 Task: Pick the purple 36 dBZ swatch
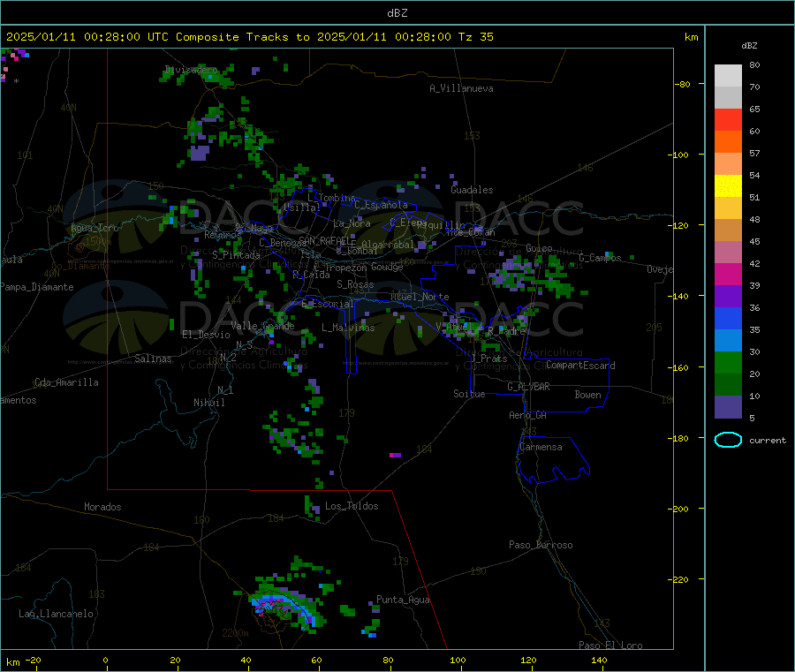coord(728,297)
